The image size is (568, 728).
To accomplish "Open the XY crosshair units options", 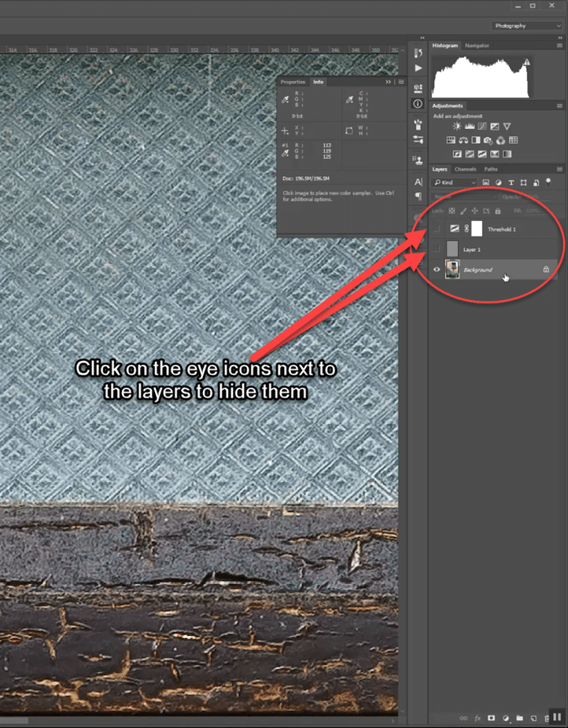I will pos(285,131).
